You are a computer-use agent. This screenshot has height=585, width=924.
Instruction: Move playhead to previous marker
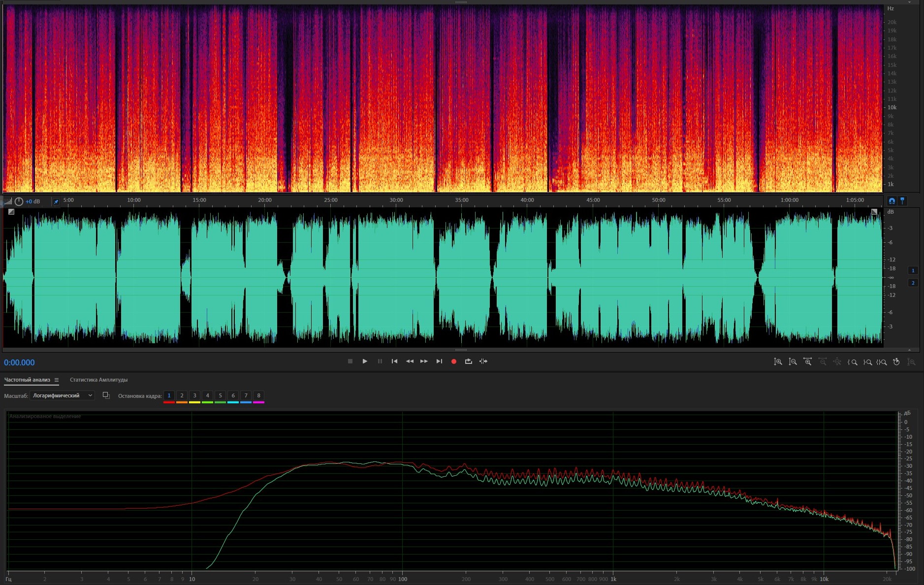point(394,361)
